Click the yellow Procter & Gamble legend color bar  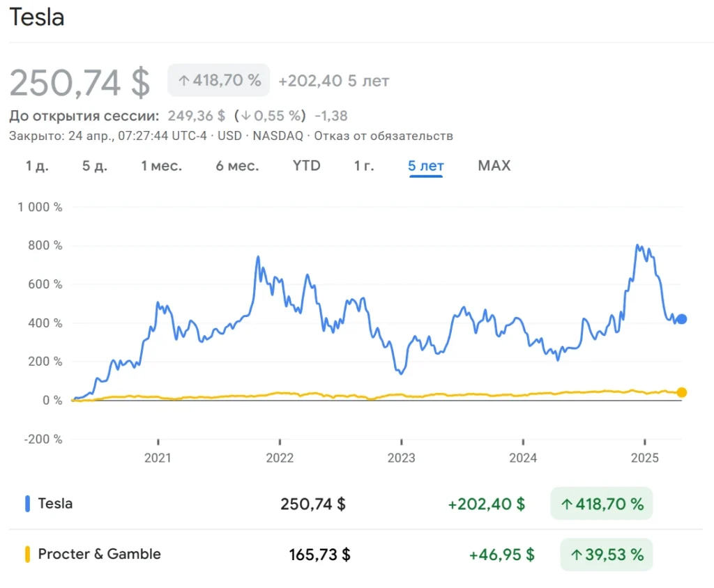coord(27,555)
